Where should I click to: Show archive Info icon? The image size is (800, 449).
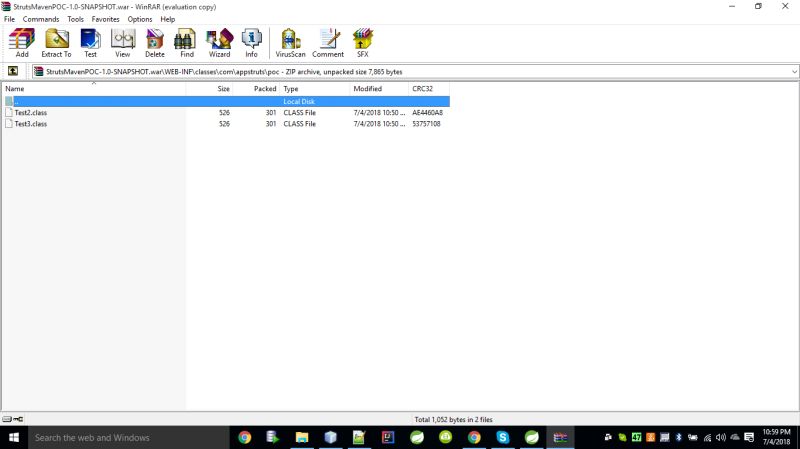(x=252, y=43)
